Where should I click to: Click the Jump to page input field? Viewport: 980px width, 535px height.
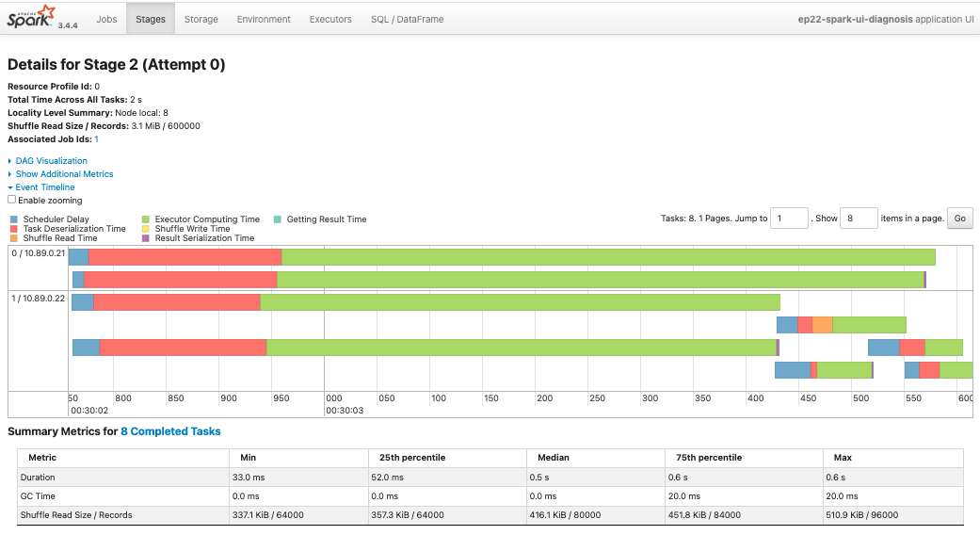click(x=790, y=219)
